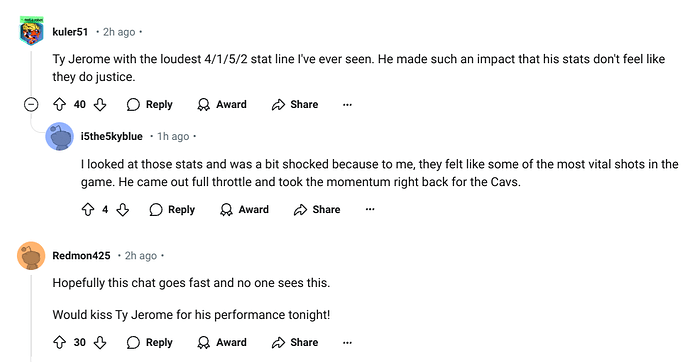
Task: Reply to i5the5kyblue's comment
Action: point(172,210)
